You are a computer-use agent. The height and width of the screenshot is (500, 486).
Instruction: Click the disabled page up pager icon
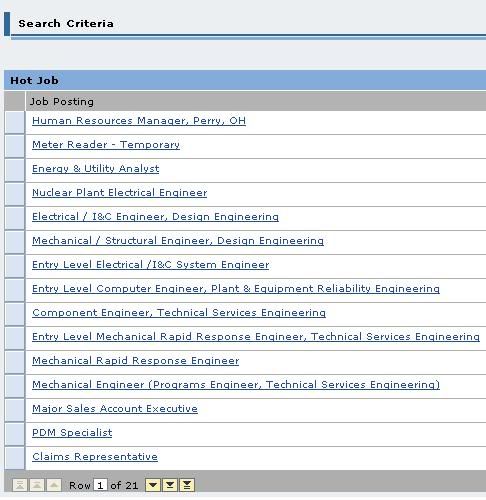(x=37, y=485)
